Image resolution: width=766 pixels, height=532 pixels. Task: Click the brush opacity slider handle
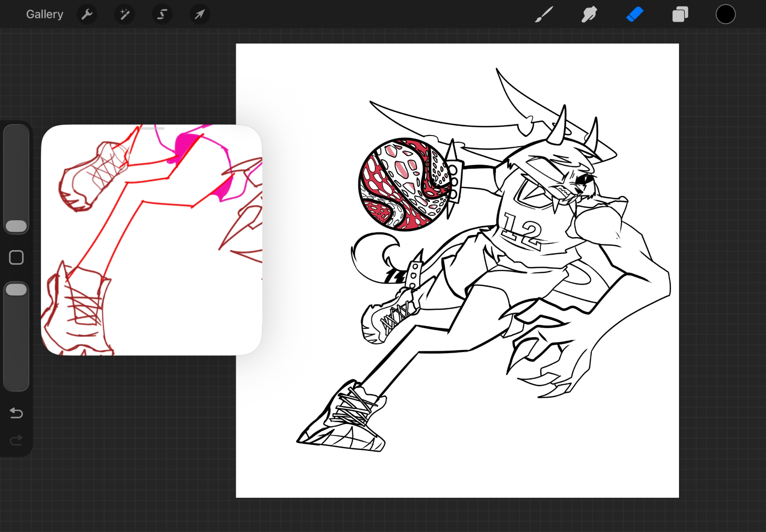click(16, 290)
